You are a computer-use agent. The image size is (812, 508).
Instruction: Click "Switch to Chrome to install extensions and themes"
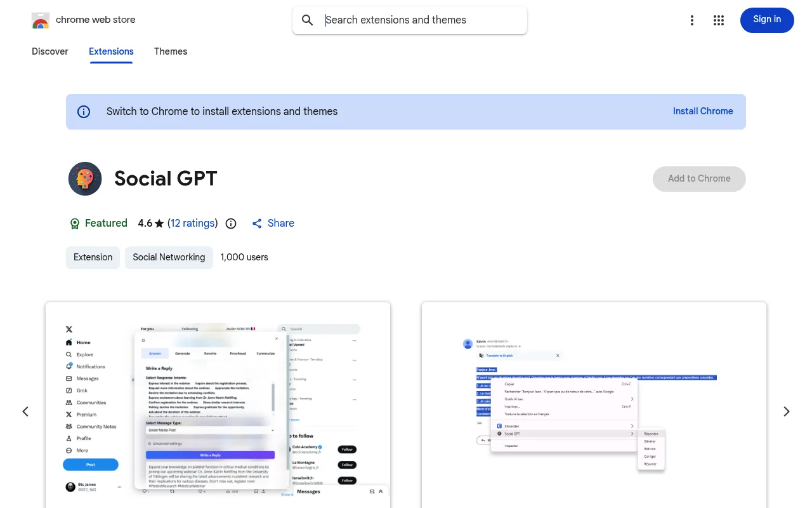pos(222,112)
